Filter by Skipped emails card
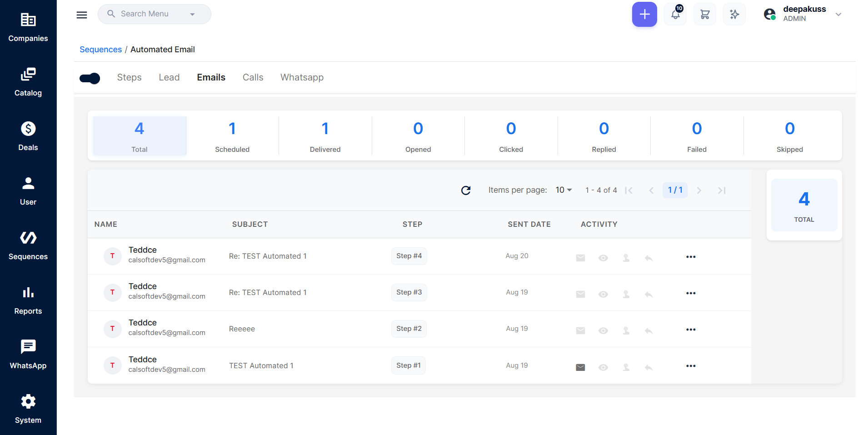 pos(790,136)
